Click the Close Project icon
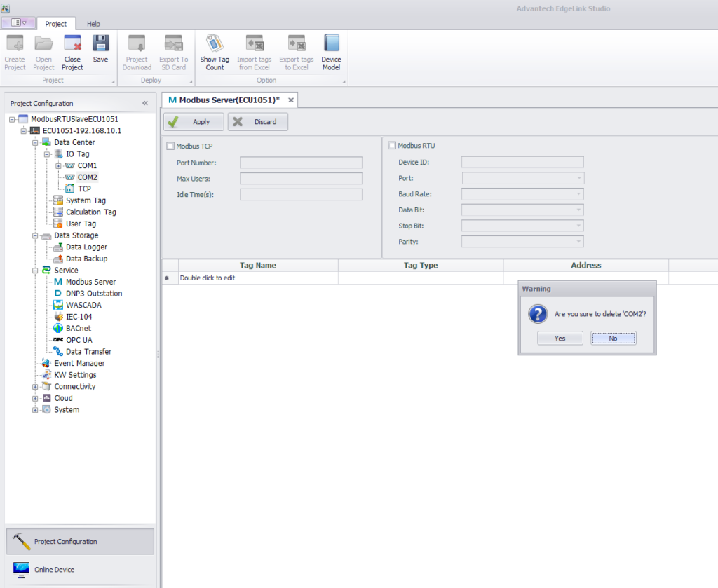The width and height of the screenshot is (718, 588). [72, 43]
